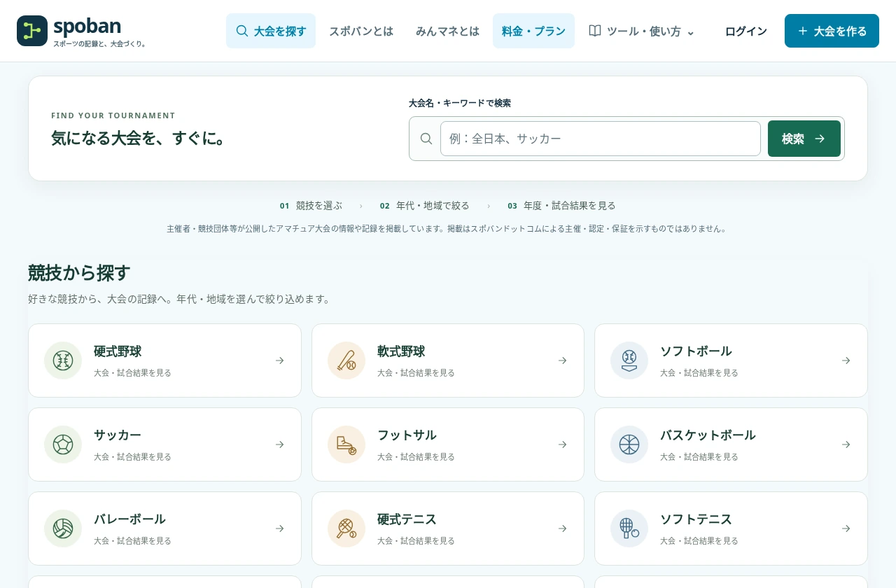The height and width of the screenshot is (588, 896).
Task: Click the 気になる大会を、すぐに。 headline
Action: click(140, 138)
